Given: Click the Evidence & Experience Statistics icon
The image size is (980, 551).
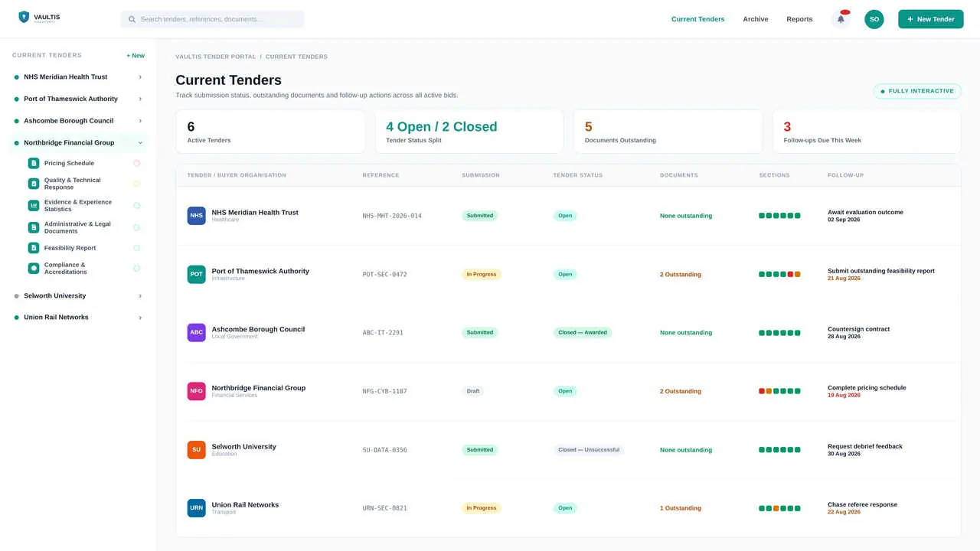Looking at the screenshot, I should click(x=34, y=205).
